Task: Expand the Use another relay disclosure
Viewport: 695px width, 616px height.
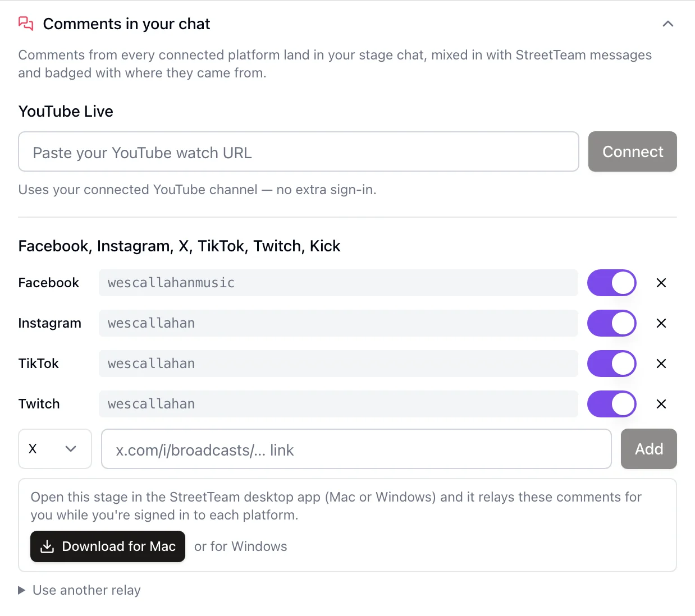Action: tap(80, 590)
